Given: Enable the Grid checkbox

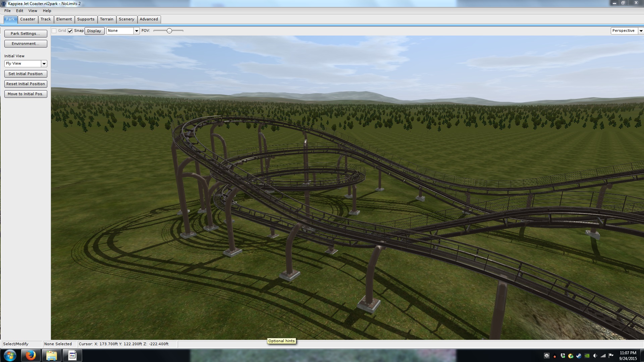Looking at the screenshot, I should [54, 31].
